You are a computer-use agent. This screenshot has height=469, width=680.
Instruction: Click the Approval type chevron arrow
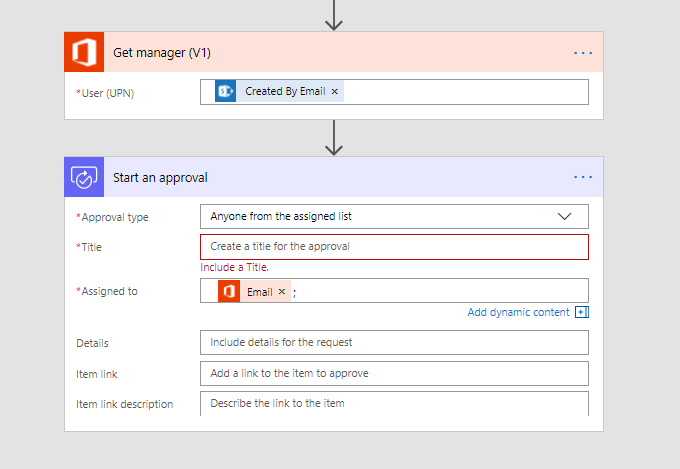[x=564, y=216]
